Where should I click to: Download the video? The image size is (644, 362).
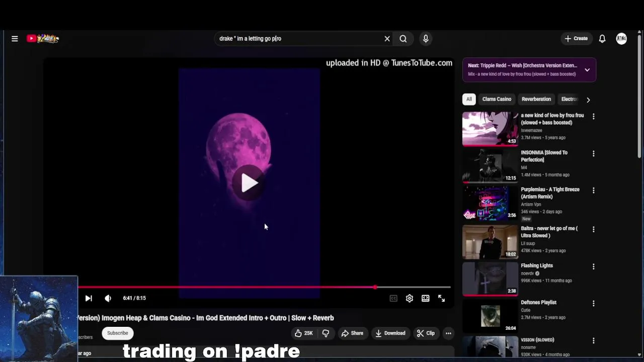tap(390, 333)
